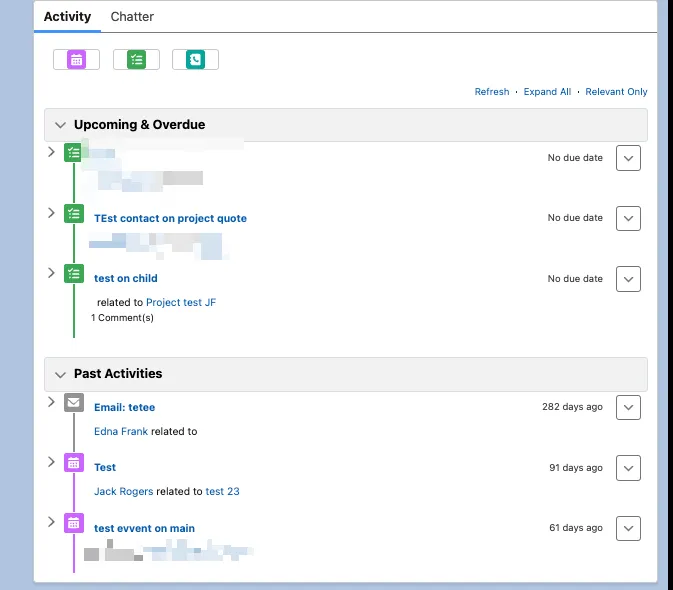Open the test 23 related record
The width and height of the screenshot is (673, 590).
point(222,491)
